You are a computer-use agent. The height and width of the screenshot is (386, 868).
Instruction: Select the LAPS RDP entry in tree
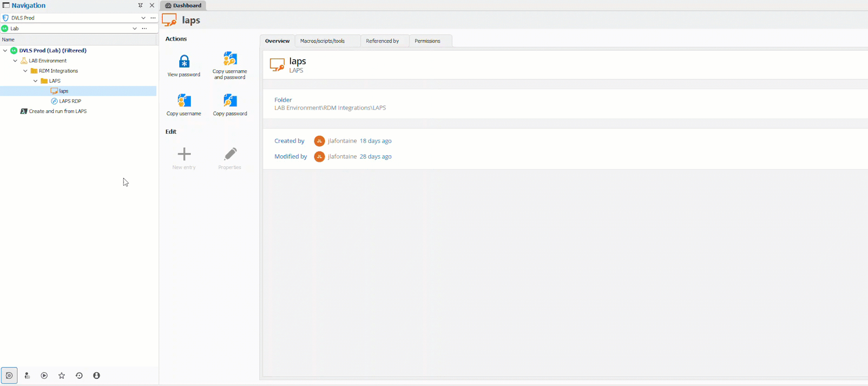70,101
